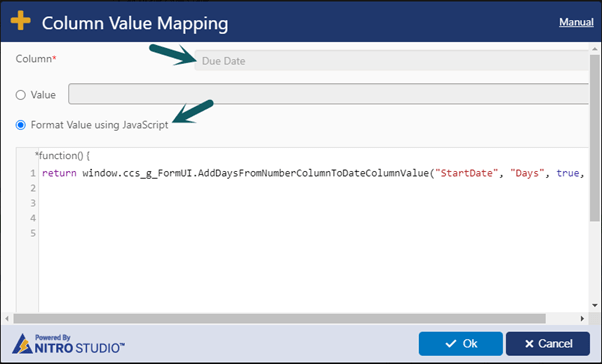The image size is (602, 364).
Task: Select Format Value using JavaScript radio
Action: [21, 125]
